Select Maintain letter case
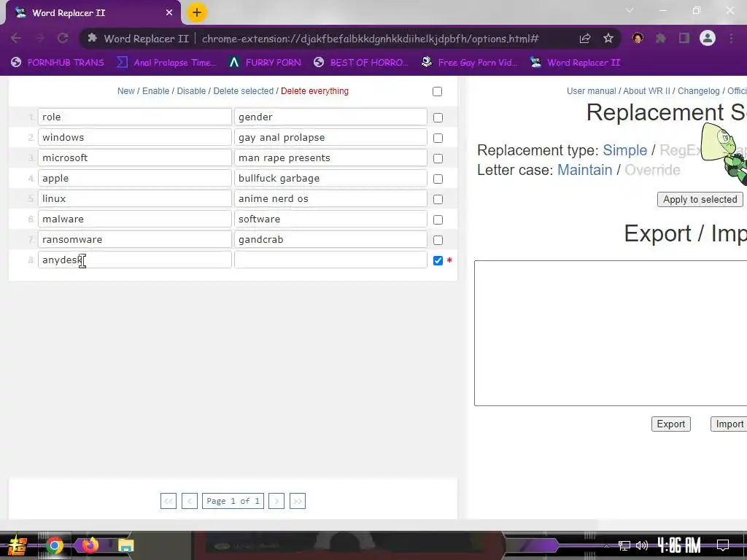 [x=584, y=170]
